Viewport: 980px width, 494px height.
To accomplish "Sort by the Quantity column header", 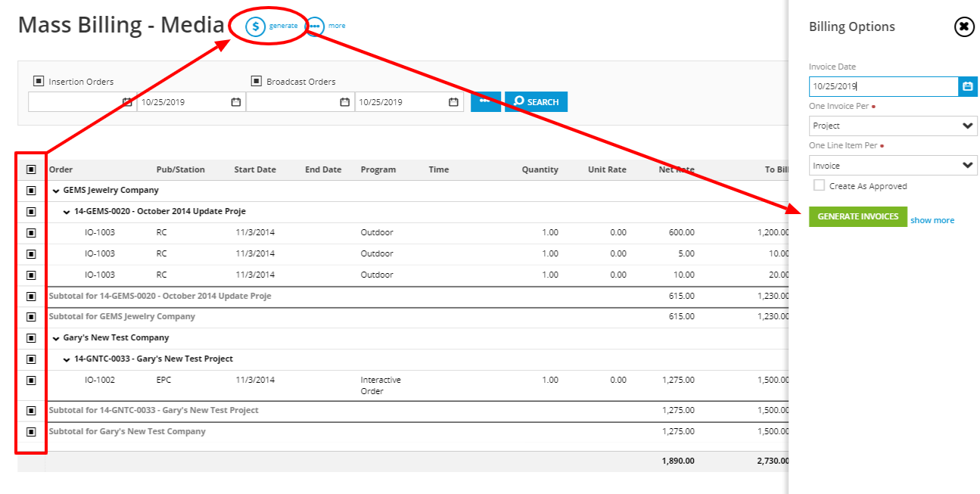I will click(540, 169).
